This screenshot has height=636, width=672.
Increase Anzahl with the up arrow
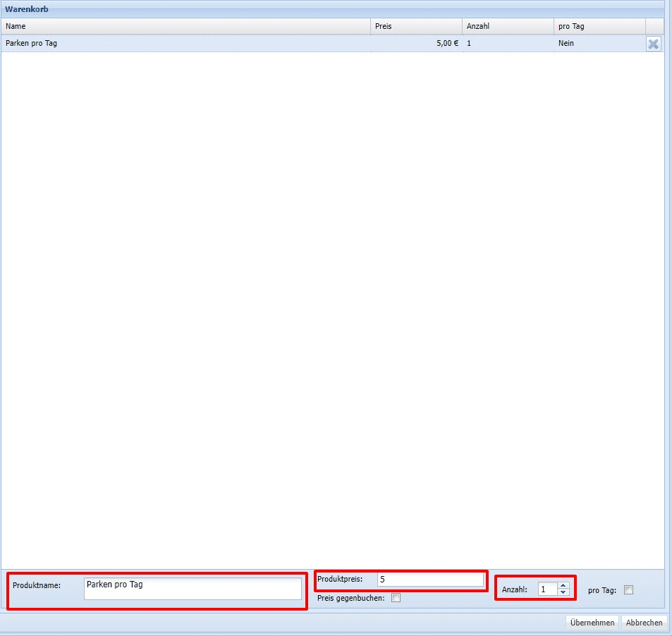pyautogui.click(x=563, y=585)
